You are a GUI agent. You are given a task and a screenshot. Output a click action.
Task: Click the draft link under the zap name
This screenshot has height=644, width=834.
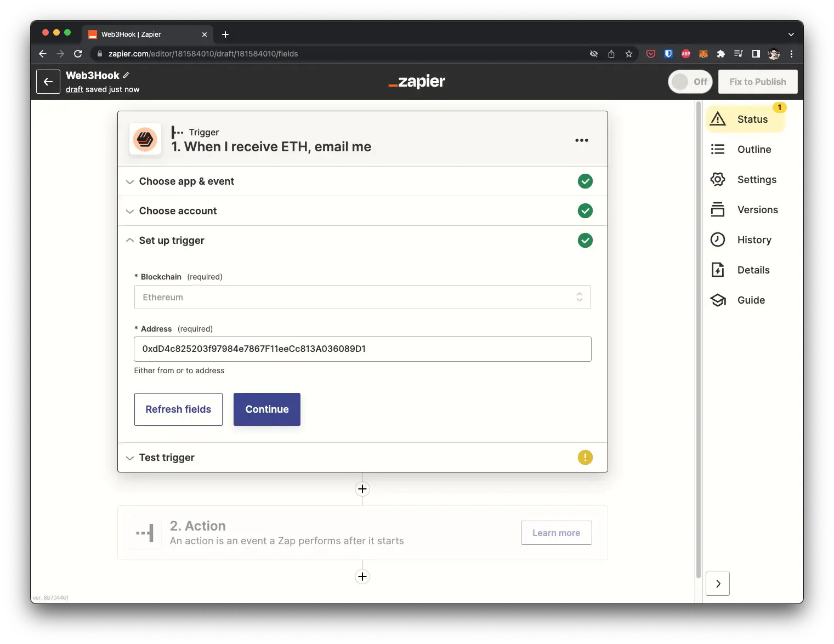[x=75, y=89]
